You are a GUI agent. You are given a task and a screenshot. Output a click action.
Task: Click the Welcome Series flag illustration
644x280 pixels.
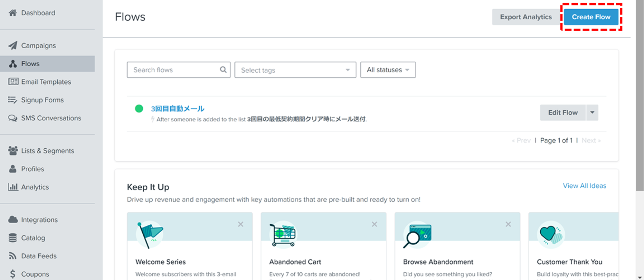pos(149,235)
